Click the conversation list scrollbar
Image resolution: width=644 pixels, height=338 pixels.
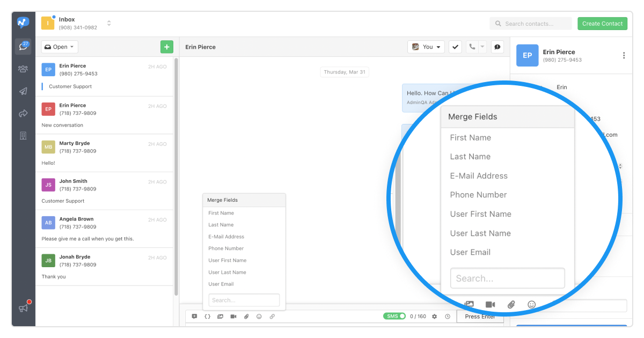[x=176, y=177]
